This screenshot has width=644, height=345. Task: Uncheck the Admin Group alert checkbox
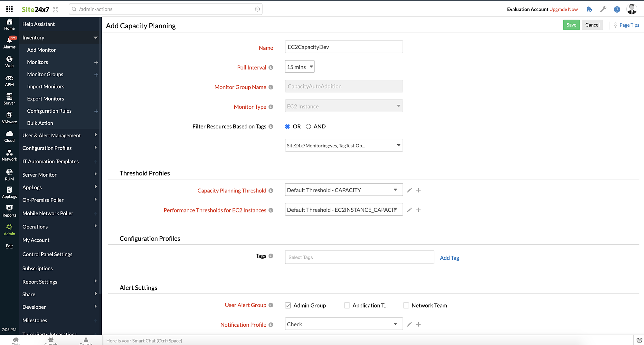click(288, 305)
